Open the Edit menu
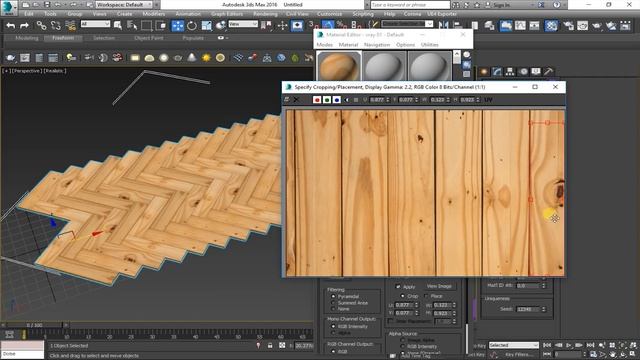This screenshot has height=360, width=640. tap(29, 14)
